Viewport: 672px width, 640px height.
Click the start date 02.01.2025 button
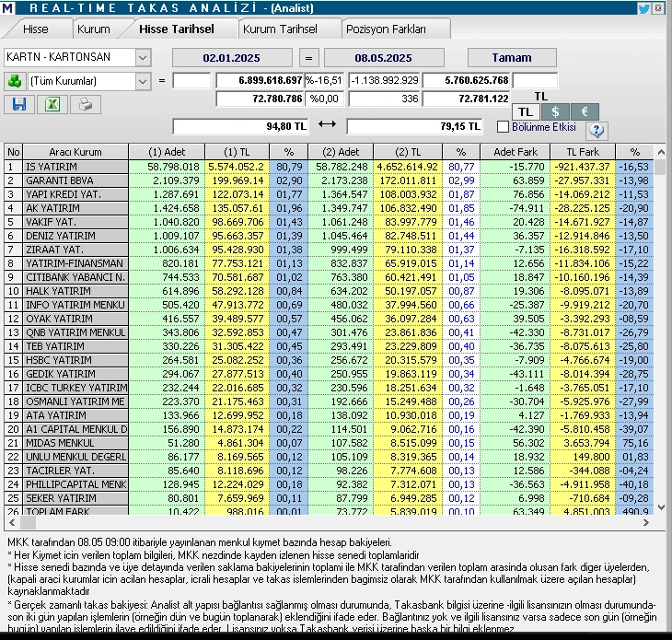pyautogui.click(x=232, y=58)
